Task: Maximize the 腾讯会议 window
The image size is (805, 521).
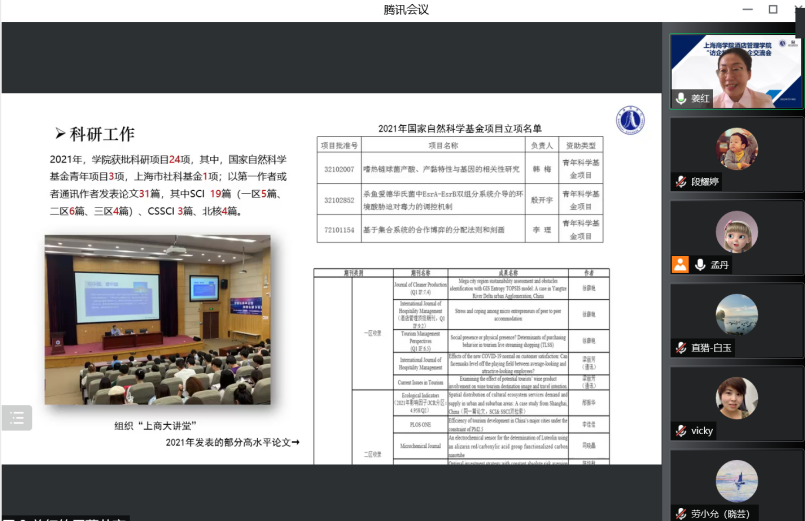Action: [773, 9]
